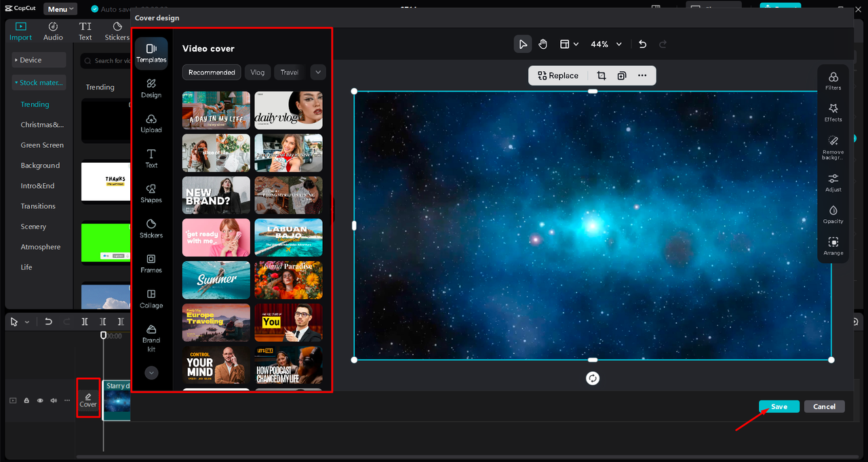Duplicate the selected image

[622, 75]
